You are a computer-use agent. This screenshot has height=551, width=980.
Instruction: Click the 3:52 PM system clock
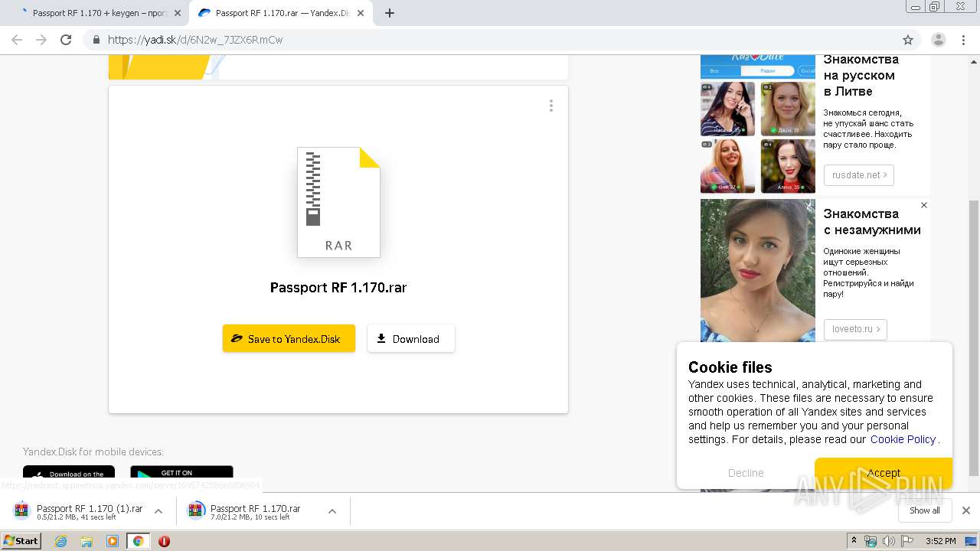(941, 541)
